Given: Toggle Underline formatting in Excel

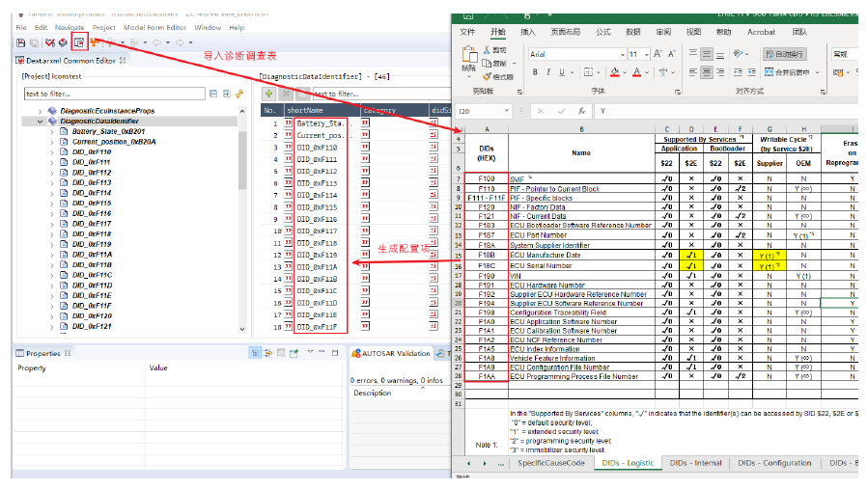Looking at the screenshot, I should (x=562, y=72).
